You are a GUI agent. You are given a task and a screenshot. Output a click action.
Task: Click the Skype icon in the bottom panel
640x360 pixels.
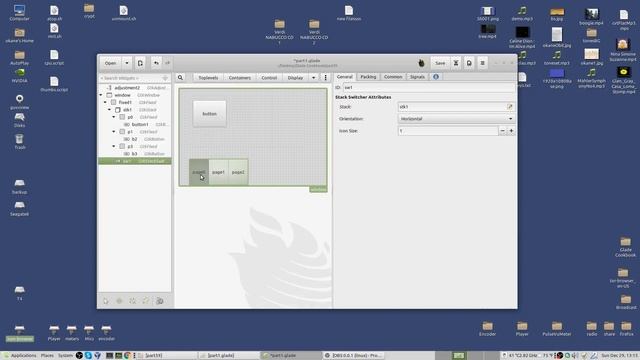[88, 356]
